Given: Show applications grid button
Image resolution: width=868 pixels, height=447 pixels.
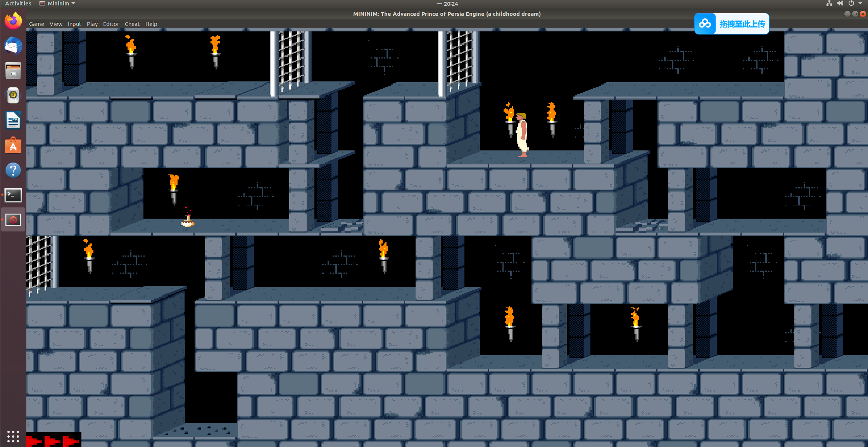Looking at the screenshot, I should 13,436.
